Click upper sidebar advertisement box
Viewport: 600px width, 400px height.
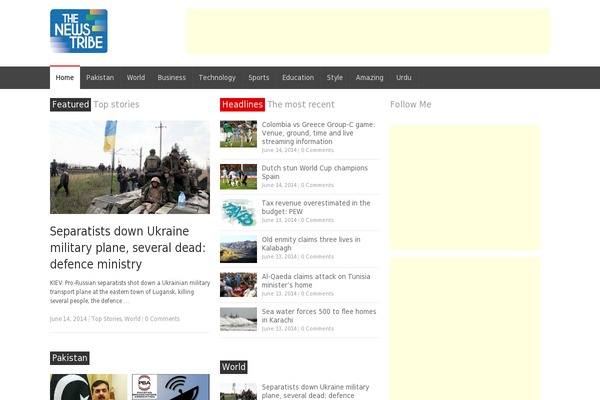point(465,188)
